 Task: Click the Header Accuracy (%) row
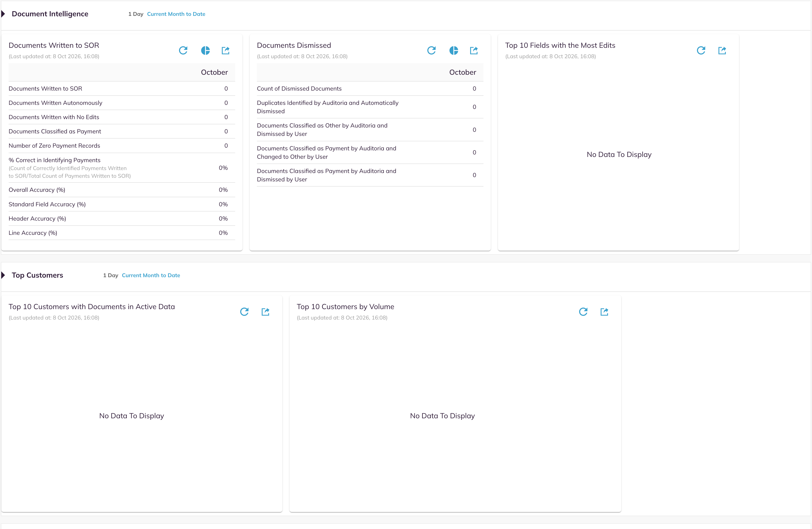(x=122, y=219)
